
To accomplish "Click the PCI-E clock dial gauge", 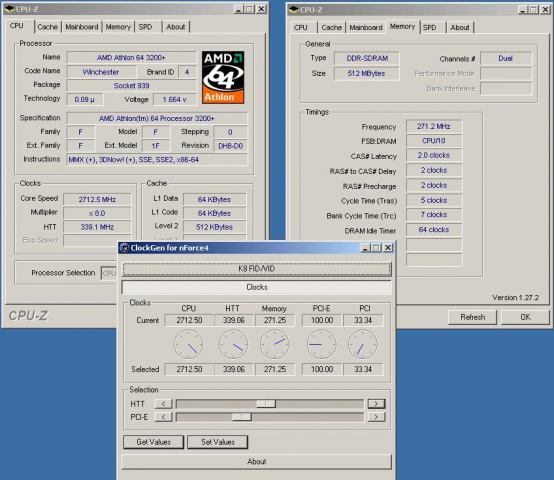I will coord(321,344).
